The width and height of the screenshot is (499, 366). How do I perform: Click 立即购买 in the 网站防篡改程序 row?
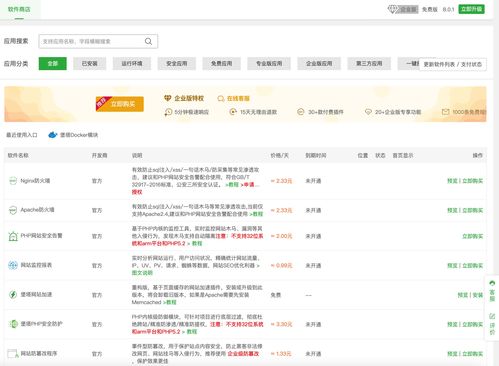click(x=472, y=354)
